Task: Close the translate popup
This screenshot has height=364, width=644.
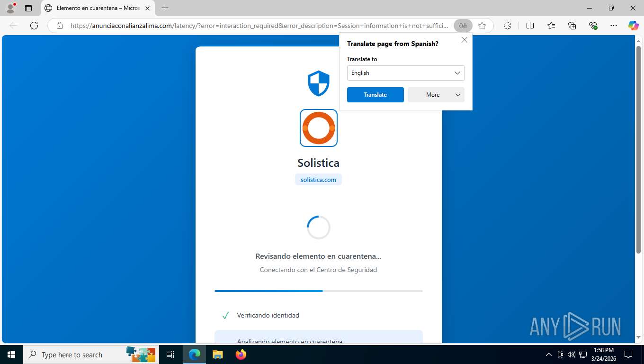Action: [x=465, y=40]
